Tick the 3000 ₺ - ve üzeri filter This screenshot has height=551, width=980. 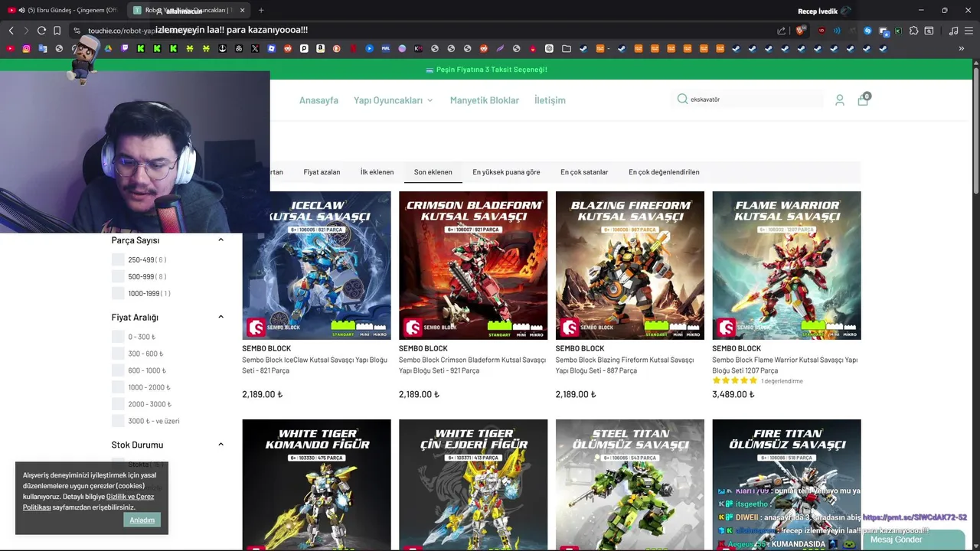(118, 421)
